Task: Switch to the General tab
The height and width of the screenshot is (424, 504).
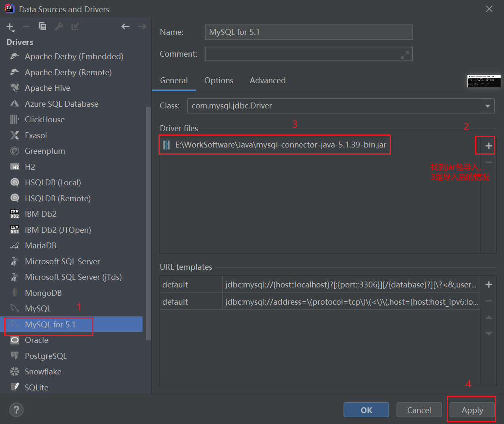Action: 174,80
